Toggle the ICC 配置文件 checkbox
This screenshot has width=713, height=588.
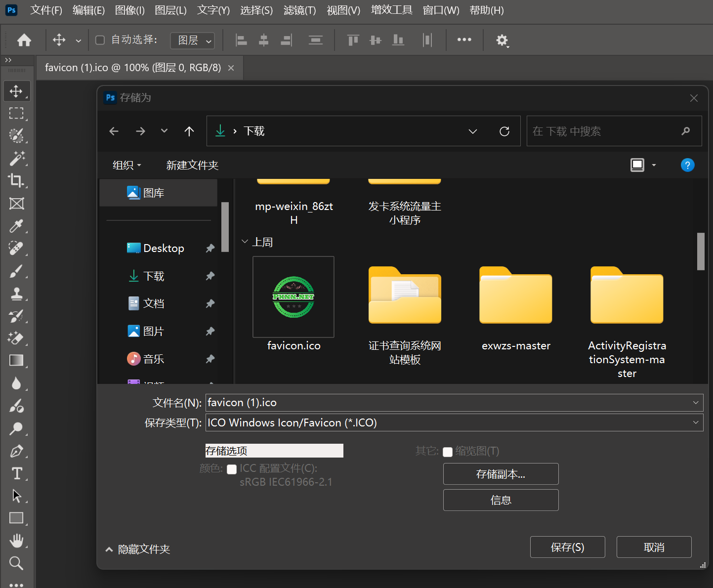(x=232, y=469)
